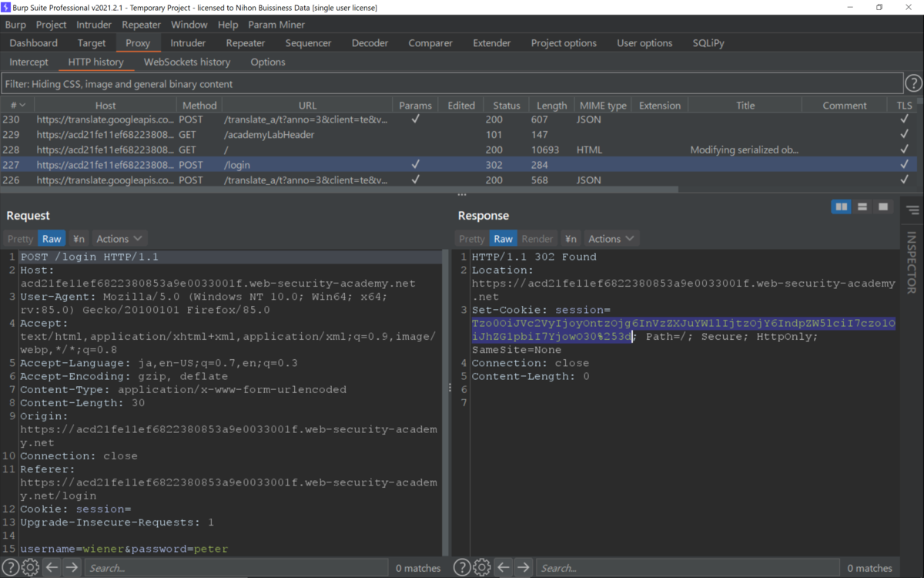The image size is (924, 578).
Task: Open the Inspector panel menu icon
Action: [912, 210]
